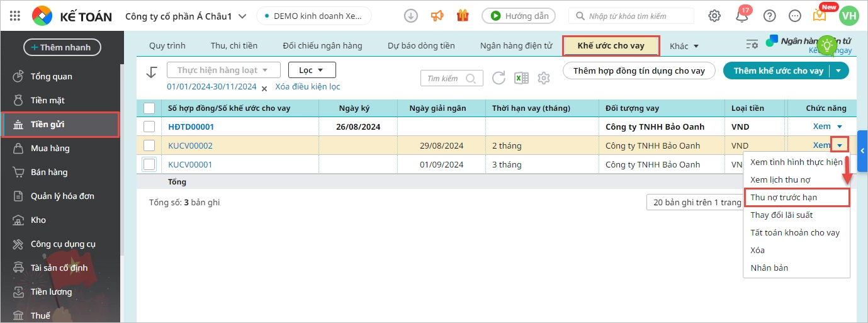Viewport: 868px width, 323px height.
Task: Open the Lọc filter dropdown
Action: tap(312, 70)
